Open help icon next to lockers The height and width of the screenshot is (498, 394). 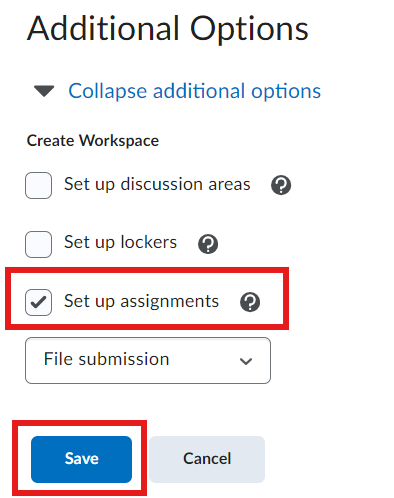208,244
